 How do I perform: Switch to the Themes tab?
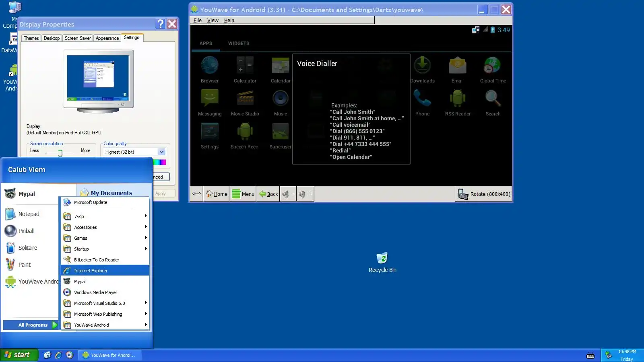pyautogui.click(x=31, y=38)
